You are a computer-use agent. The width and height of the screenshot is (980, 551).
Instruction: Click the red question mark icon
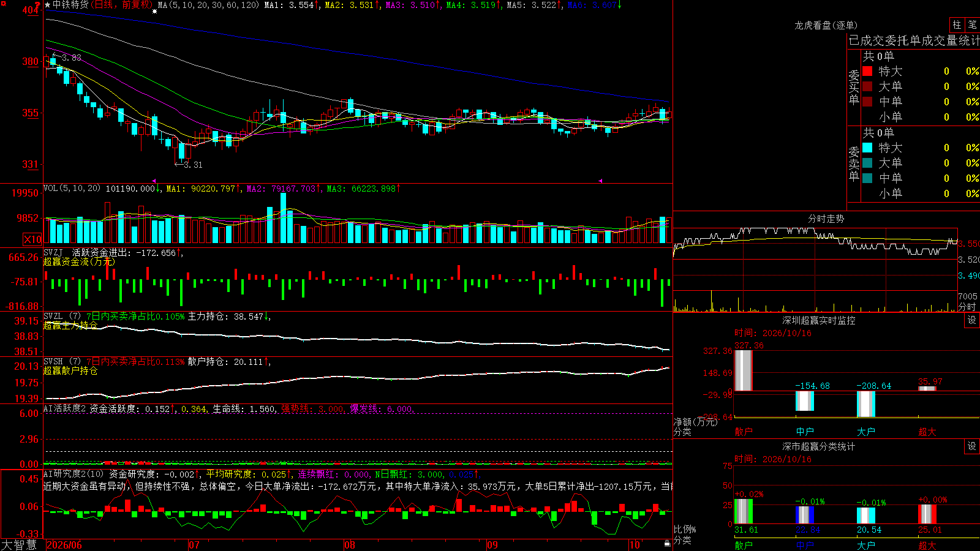(x=38, y=5)
